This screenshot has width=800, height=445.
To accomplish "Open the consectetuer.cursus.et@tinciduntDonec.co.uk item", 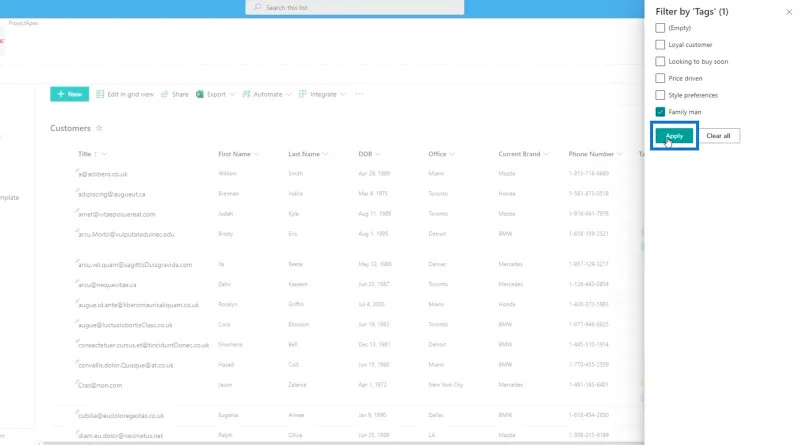I will coord(143,345).
